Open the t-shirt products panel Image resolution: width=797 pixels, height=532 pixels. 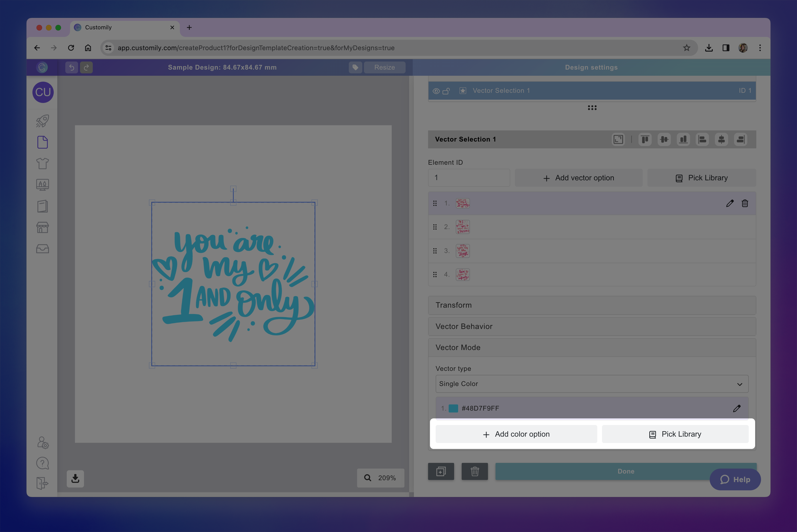tap(42, 163)
